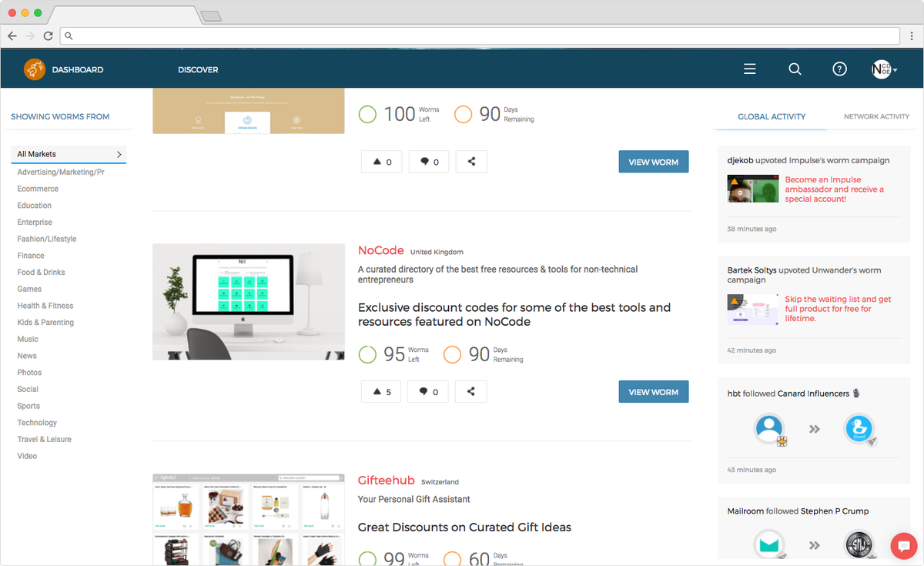Filter by Video market

point(27,456)
